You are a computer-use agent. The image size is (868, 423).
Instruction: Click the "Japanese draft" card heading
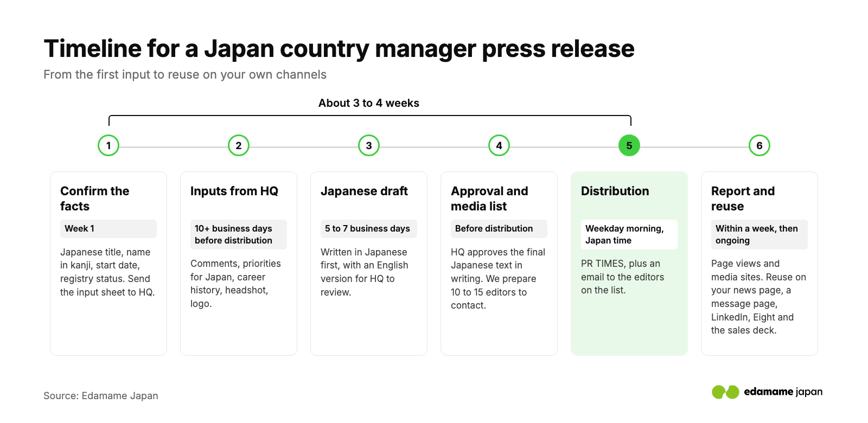pyautogui.click(x=364, y=191)
